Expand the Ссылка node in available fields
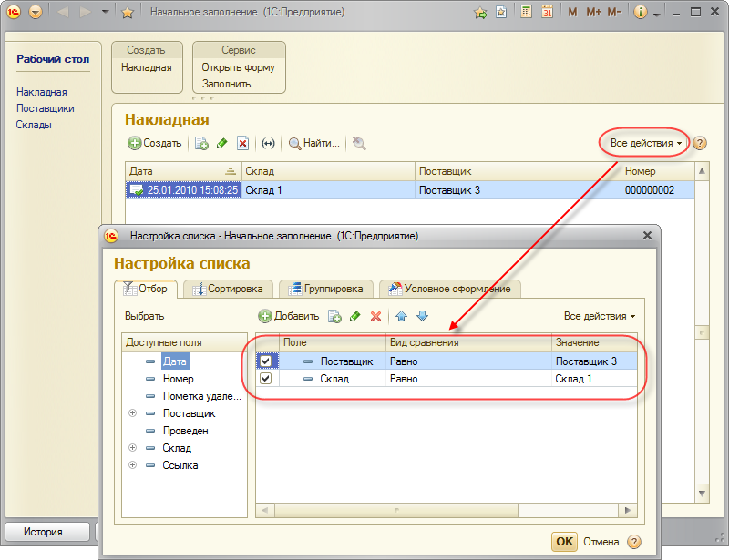This screenshot has height=560, width=729. coord(133,465)
